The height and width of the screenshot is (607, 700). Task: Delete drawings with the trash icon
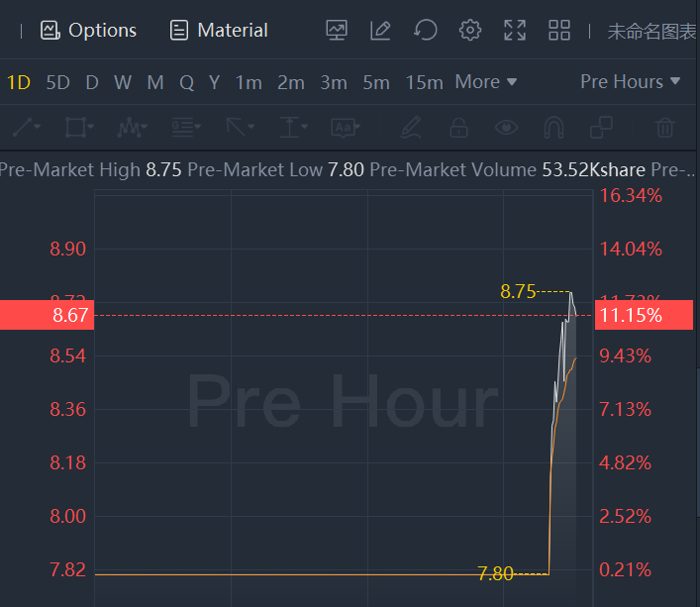click(x=665, y=127)
